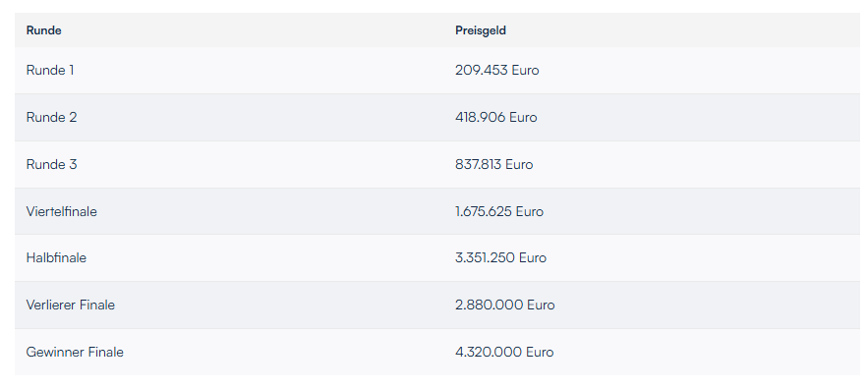
Task: Click the word Euro in Halbfinale row
Action: click(533, 257)
